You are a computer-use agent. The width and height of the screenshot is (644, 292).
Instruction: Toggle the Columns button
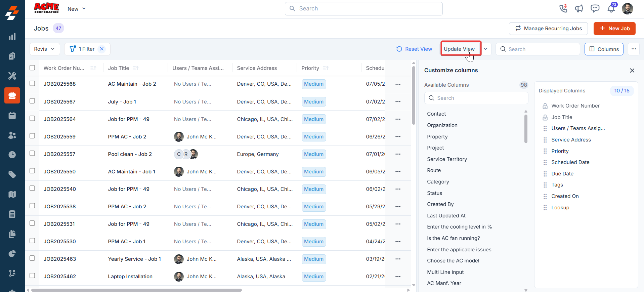(604, 49)
